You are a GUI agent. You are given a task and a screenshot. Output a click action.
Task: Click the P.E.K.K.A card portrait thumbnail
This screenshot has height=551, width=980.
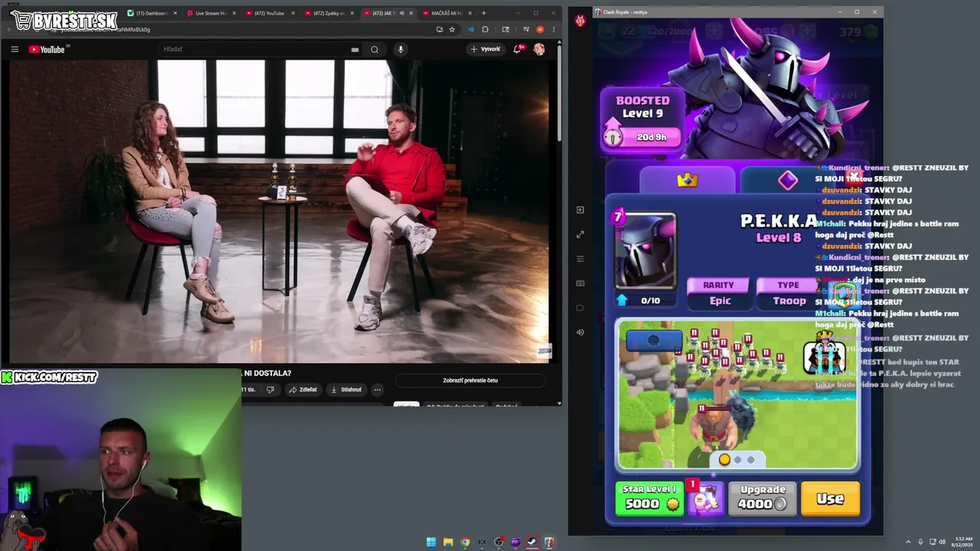[x=646, y=252]
